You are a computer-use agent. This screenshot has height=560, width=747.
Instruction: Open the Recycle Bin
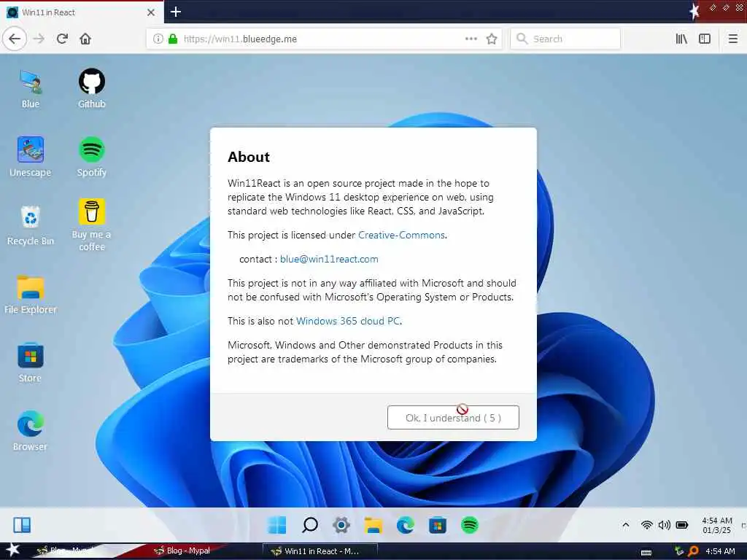point(30,226)
